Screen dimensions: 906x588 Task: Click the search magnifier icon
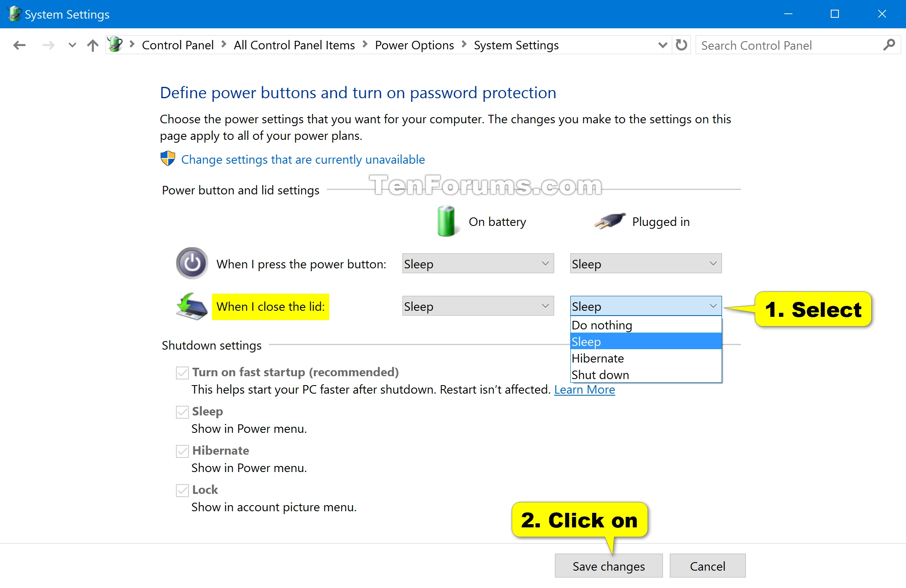(x=889, y=45)
